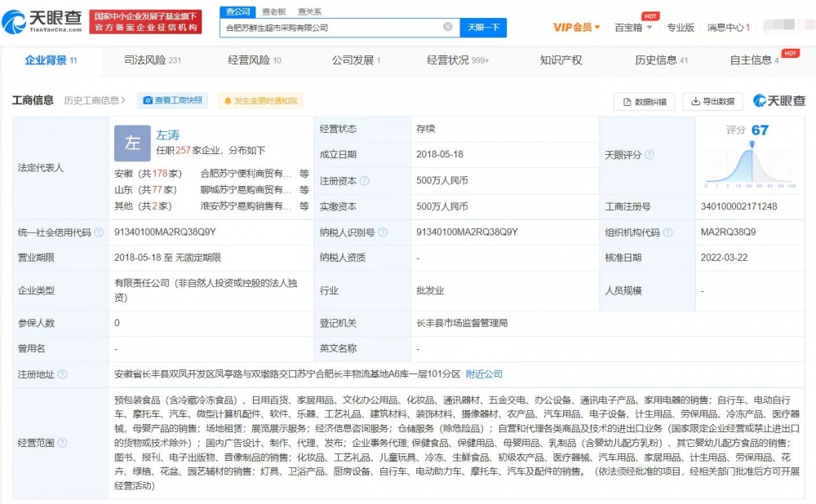
Task: Click 组织机构代码 help icon
Action: tap(667, 232)
